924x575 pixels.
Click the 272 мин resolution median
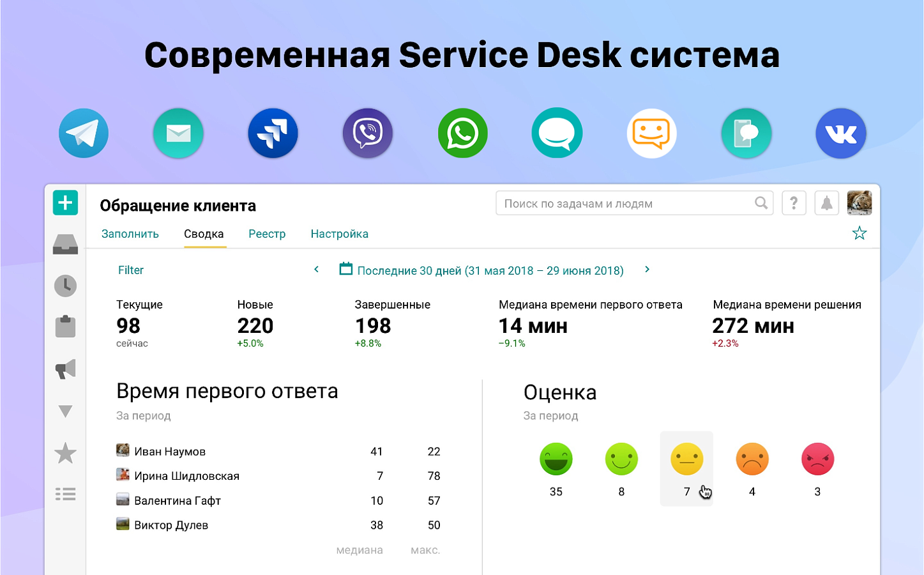(x=754, y=326)
